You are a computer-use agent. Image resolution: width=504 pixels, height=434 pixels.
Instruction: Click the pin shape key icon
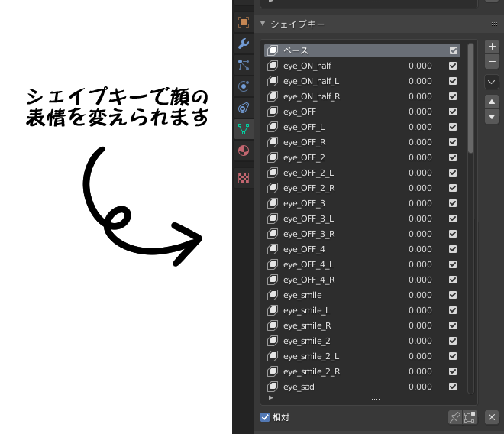click(455, 417)
